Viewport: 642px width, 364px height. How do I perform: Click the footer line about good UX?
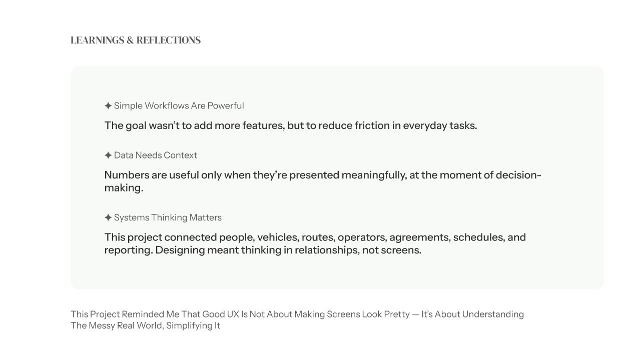click(x=297, y=314)
